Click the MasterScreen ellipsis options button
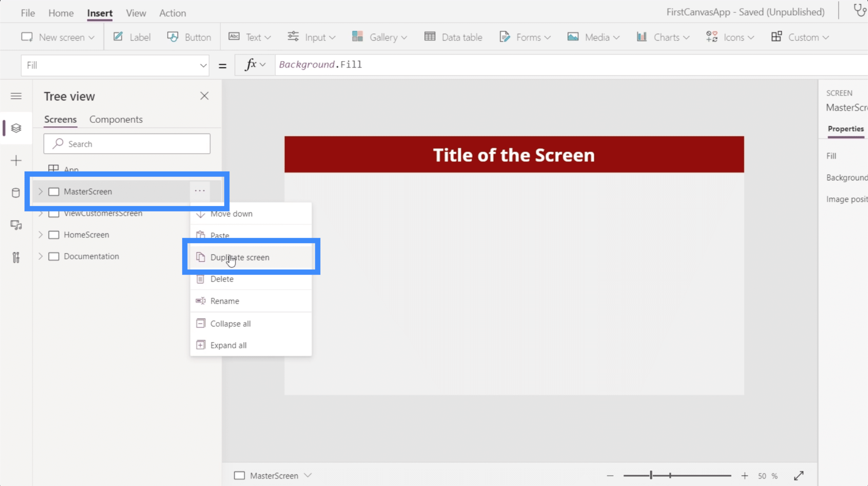Viewport: 868px width, 486px height. [200, 191]
